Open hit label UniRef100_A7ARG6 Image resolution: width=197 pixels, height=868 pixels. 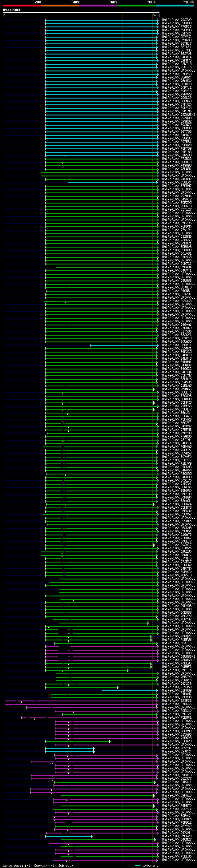(x=177, y=436)
